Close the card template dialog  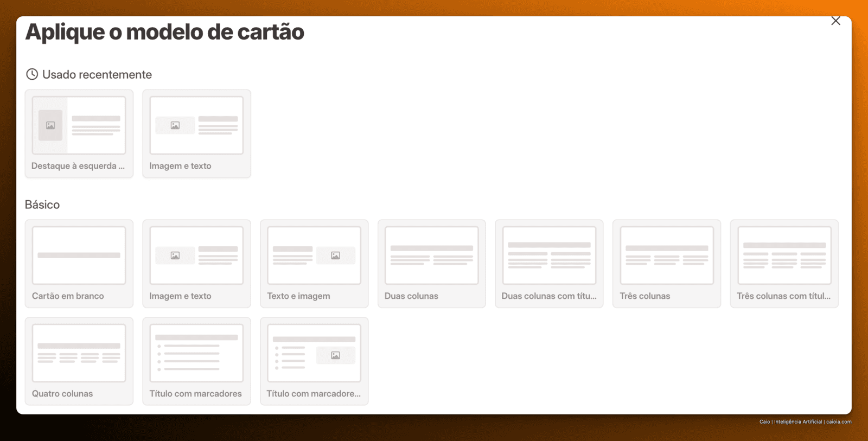tap(835, 21)
